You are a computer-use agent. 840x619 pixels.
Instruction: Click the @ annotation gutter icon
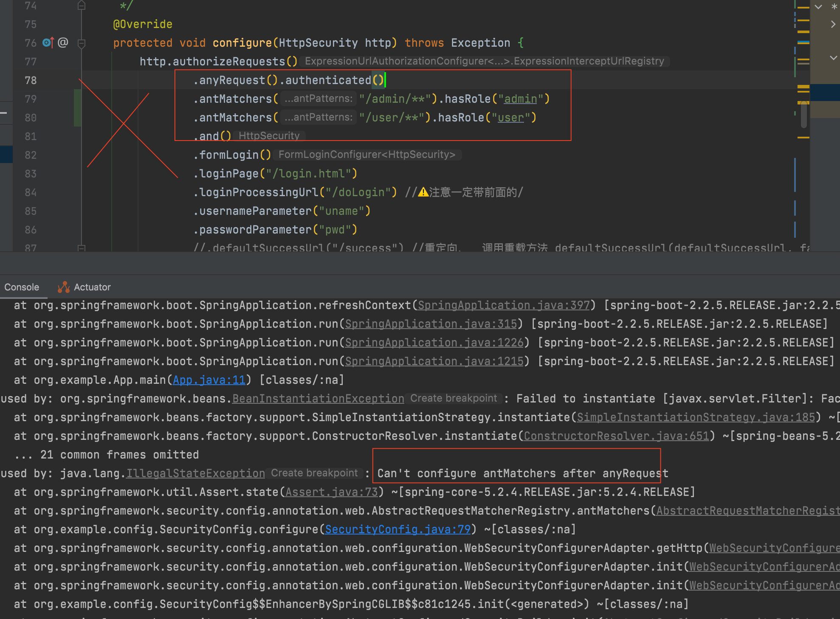click(x=63, y=42)
